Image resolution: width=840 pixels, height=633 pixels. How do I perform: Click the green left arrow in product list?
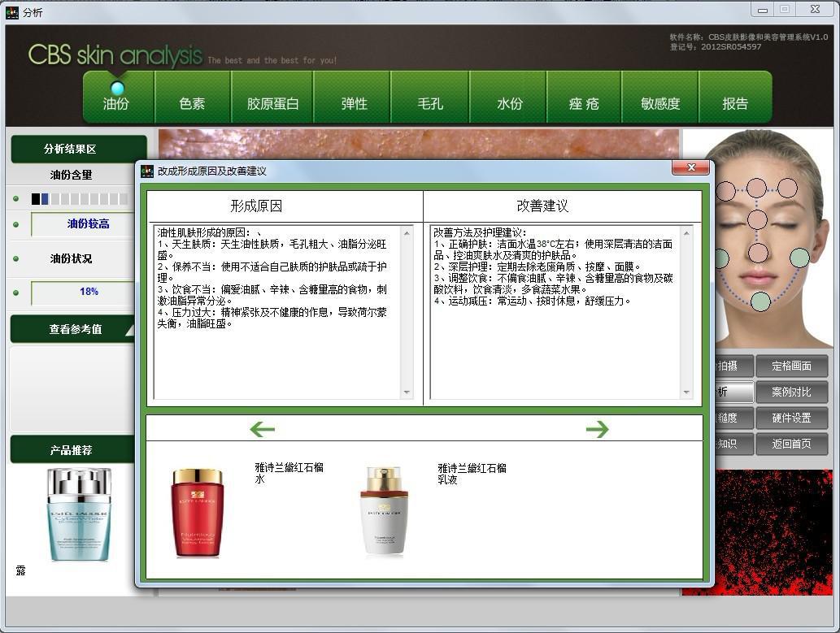(x=262, y=429)
